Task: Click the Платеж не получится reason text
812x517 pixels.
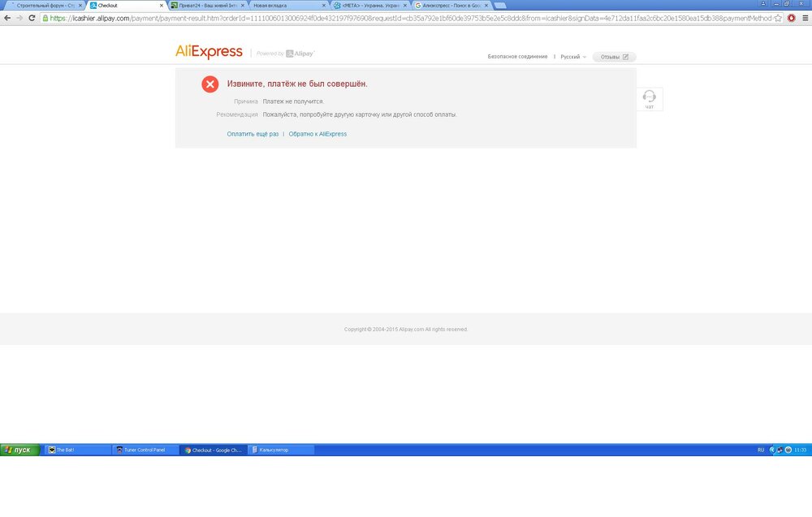Action: [293, 101]
